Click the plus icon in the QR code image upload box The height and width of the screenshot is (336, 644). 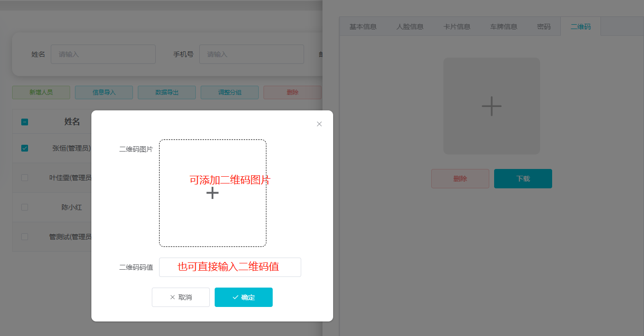point(213,193)
